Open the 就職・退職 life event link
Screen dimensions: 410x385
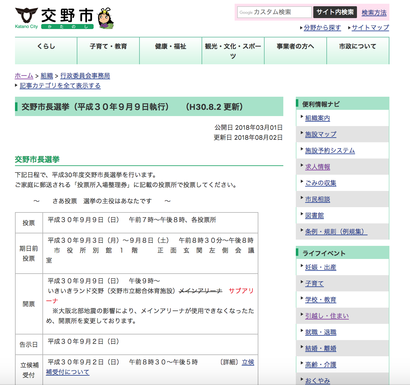(x=321, y=332)
